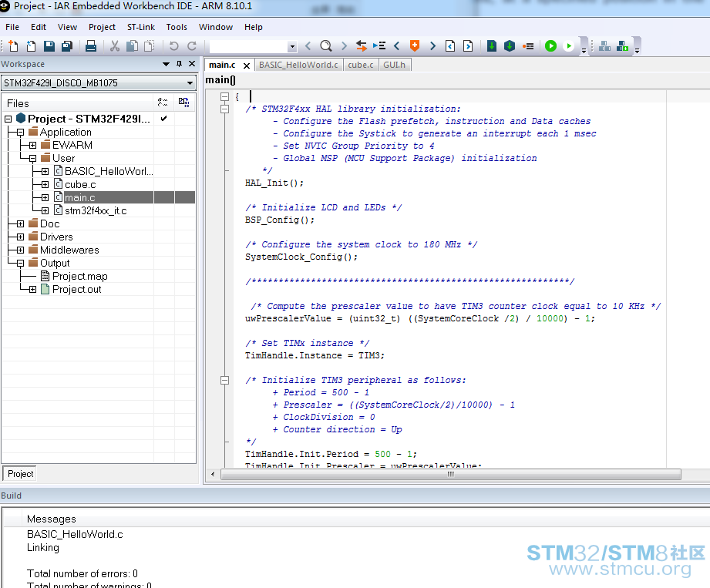Image resolution: width=710 pixels, height=588 pixels.
Task: Open the Tools menu
Action: click(177, 27)
